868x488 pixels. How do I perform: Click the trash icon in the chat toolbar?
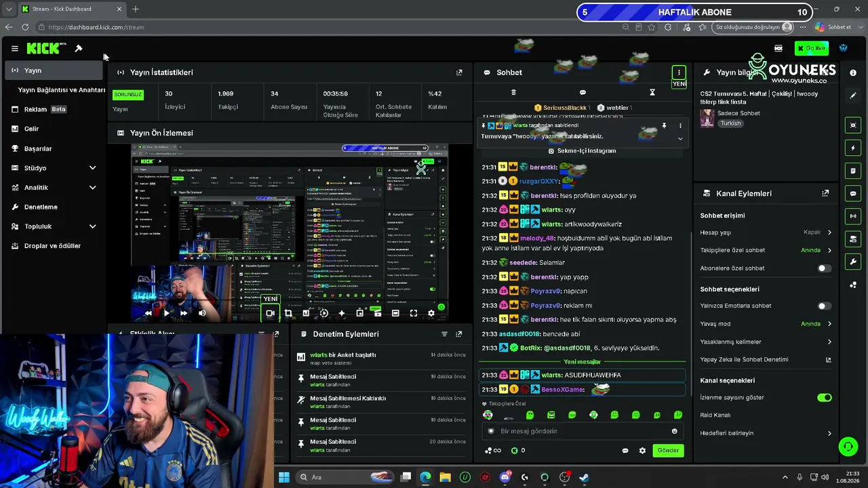pyautogui.click(x=513, y=92)
